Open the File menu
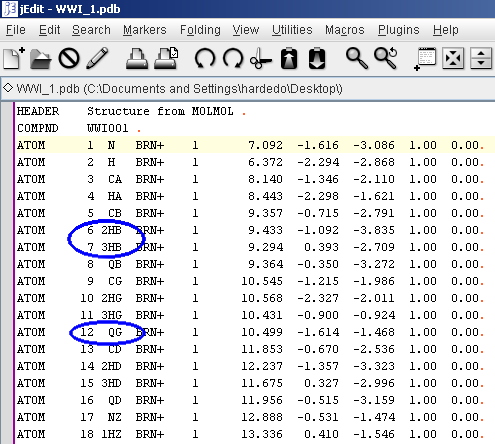The height and width of the screenshot is (444, 495). (16, 30)
